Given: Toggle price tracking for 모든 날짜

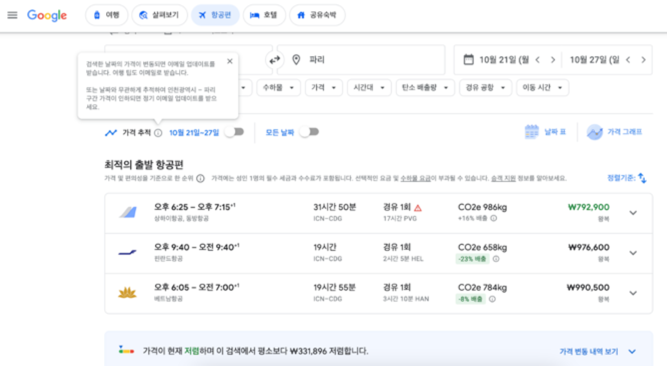Looking at the screenshot, I should [x=309, y=132].
